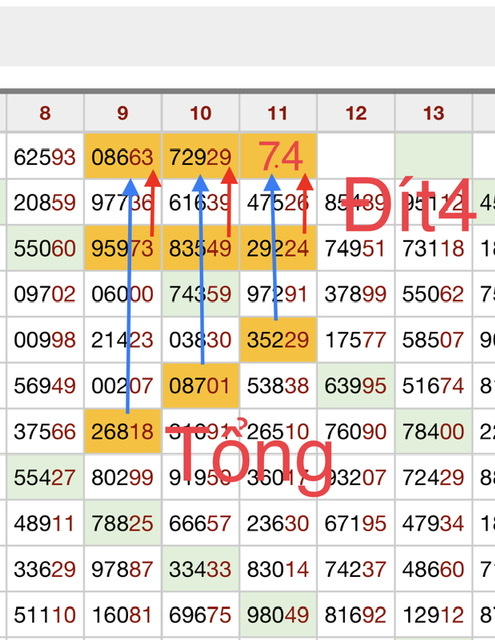495x640 pixels.
Task: Click green cell 63995
Action: [356, 386]
